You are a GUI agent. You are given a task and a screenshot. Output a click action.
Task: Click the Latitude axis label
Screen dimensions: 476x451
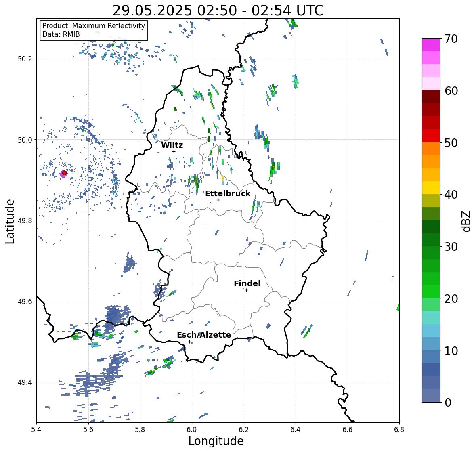click(x=10, y=222)
